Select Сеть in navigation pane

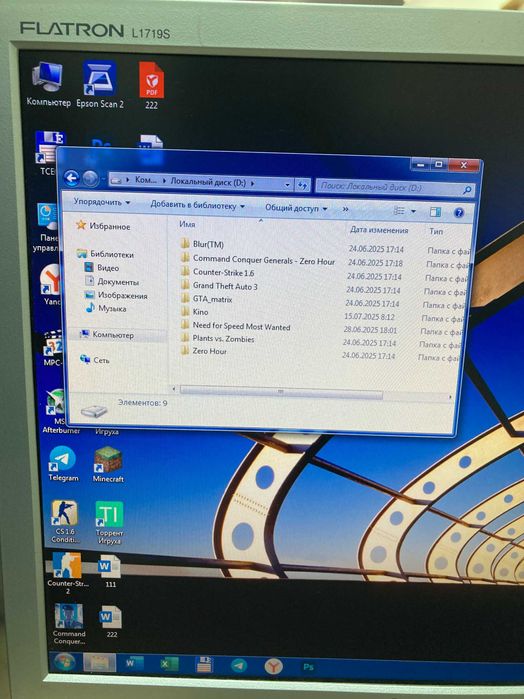point(95,360)
